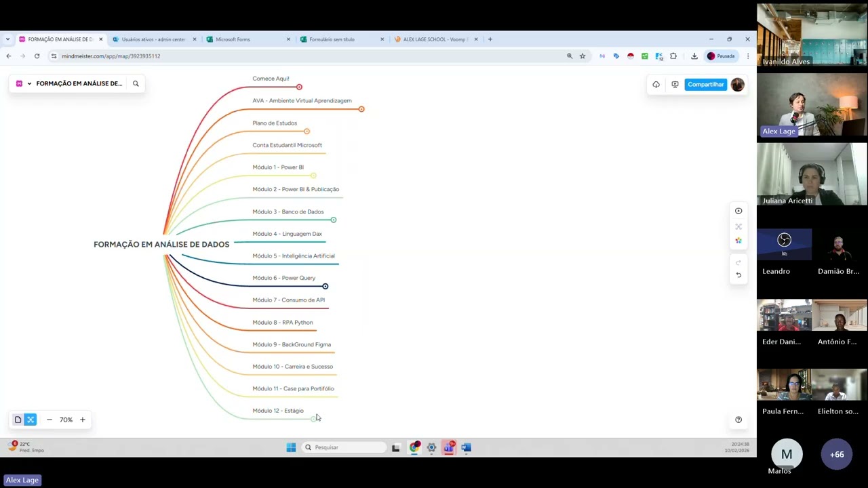Click the taskbar Pesquisar search box
This screenshot has width=868, height=488.
344,447
